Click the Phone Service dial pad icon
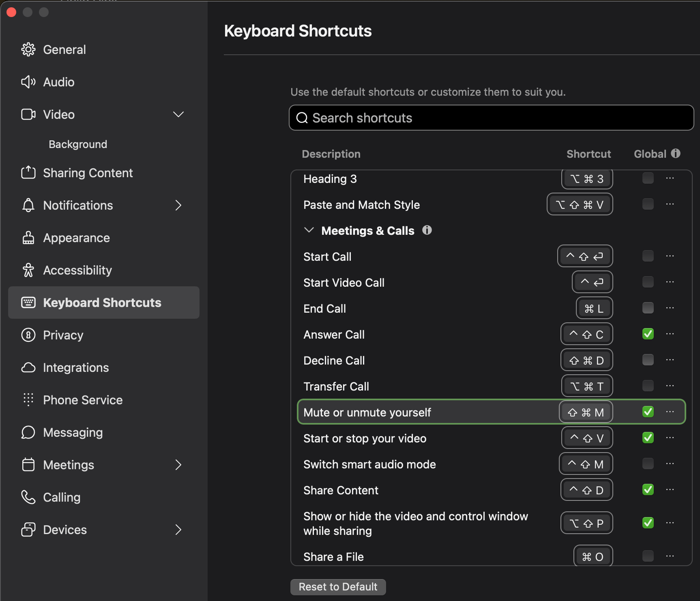700x601 pixels. pyautogui.click(x=28, y=400)
